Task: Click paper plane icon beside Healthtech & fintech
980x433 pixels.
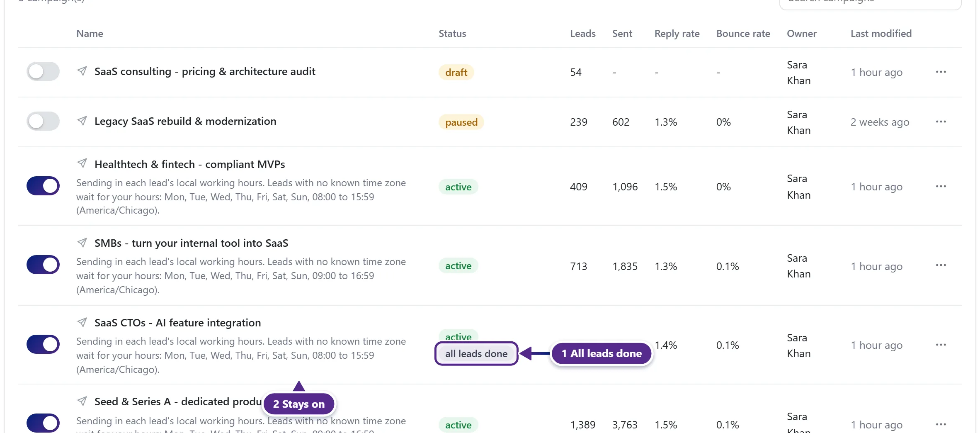Action: [82, 163]
